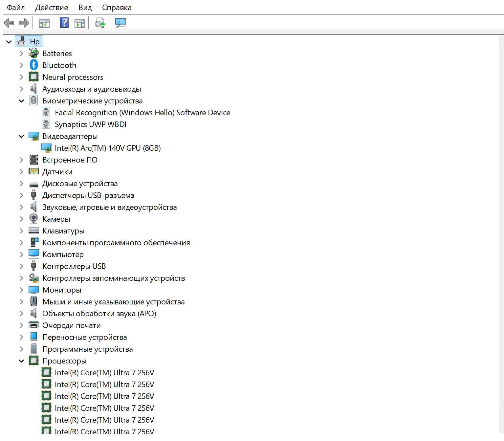Click the Программные устройства icon

[x=33, y=349]
